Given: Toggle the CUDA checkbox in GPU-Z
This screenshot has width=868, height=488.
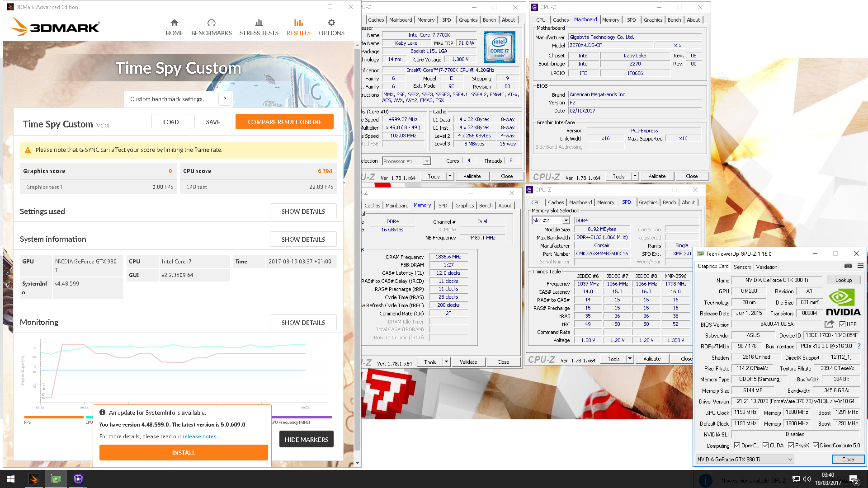Looking at the screenshot, I should pyautogui.click(x=765, y=446).
